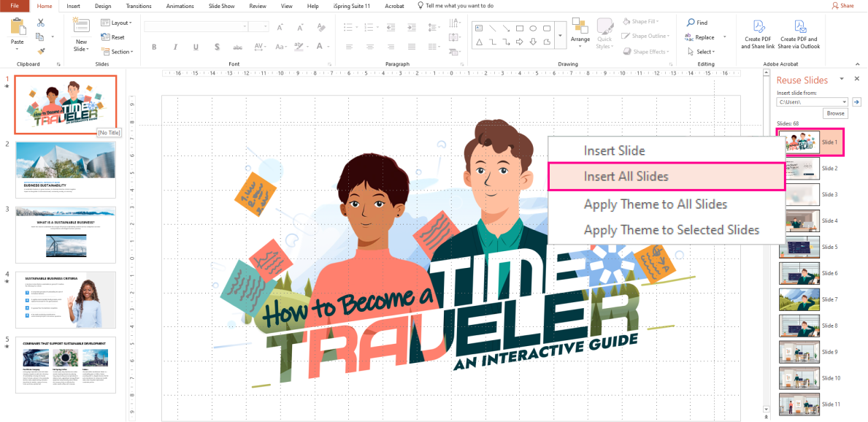The image size is (868, 422).
Task: Choose Apply Theme to Selected Slides
Action: point(666,229)
